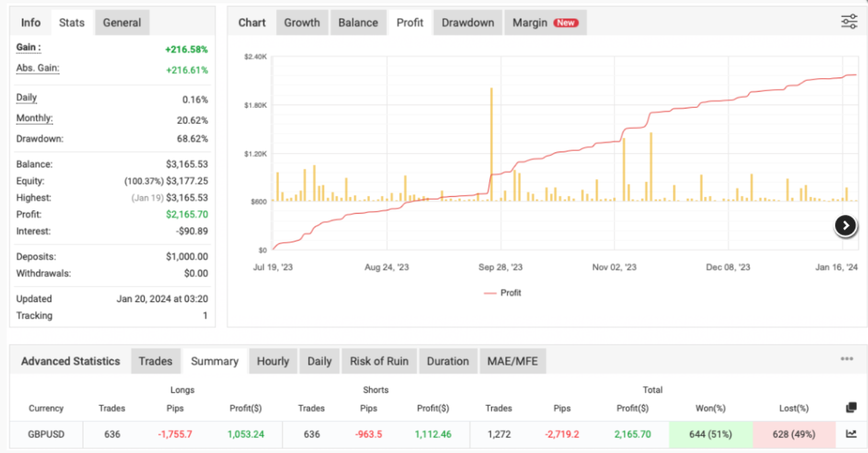The height and width of the screenshot is (453, 868).
Task: Click the Abs. Gain label link
Action: (38, 68)
